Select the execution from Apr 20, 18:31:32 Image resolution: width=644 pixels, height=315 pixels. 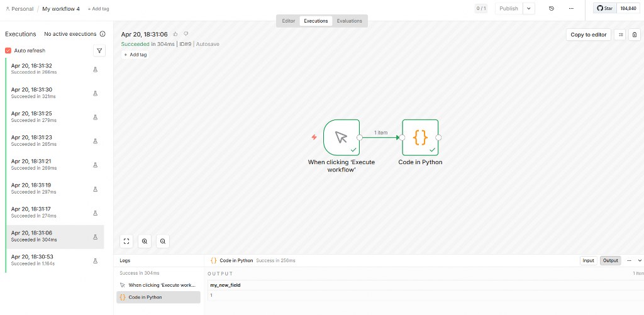pos(55,69)
